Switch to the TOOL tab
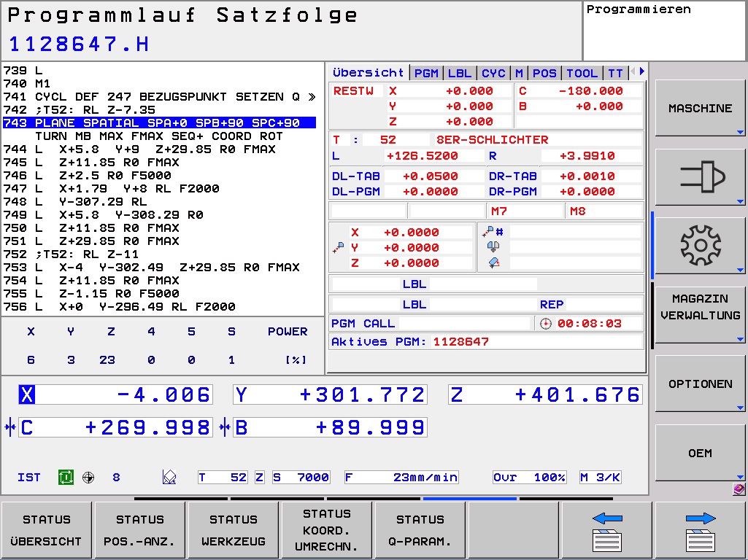The width and height of the screenshot is (748, 560). pos(582,73)
